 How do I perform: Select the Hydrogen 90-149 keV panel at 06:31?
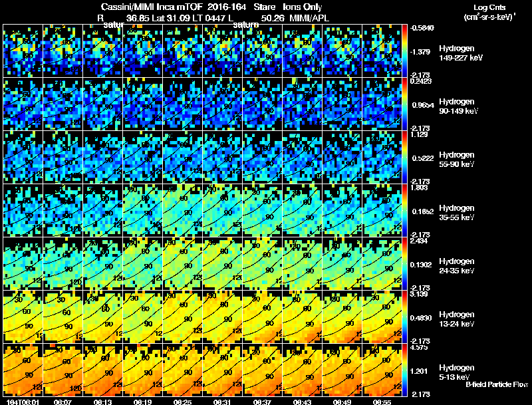tap(222, 104)
